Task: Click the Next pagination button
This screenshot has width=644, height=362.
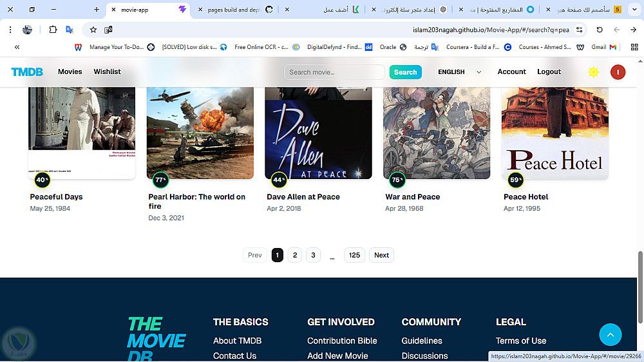Action: coord(381,255)
